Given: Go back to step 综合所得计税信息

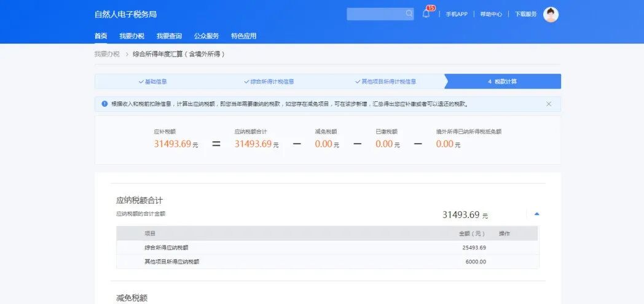Looking at the screenshot, I should click(x=269, y=82).
